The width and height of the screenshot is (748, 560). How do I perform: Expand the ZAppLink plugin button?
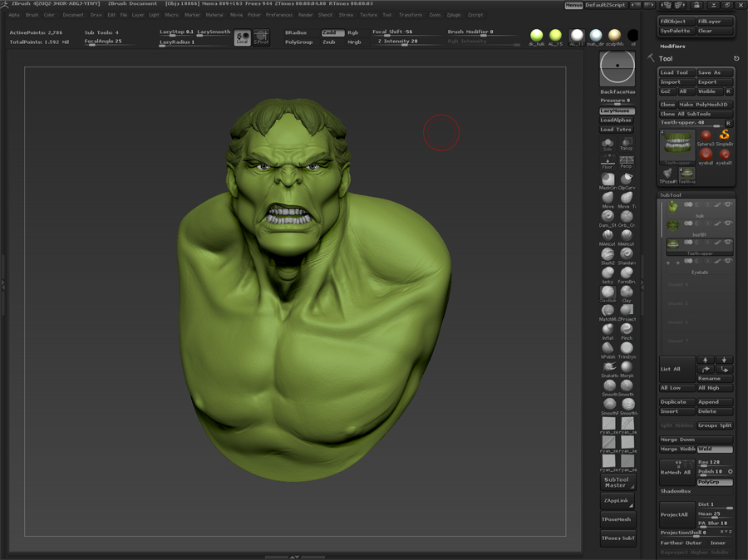(x=618, y=501)
